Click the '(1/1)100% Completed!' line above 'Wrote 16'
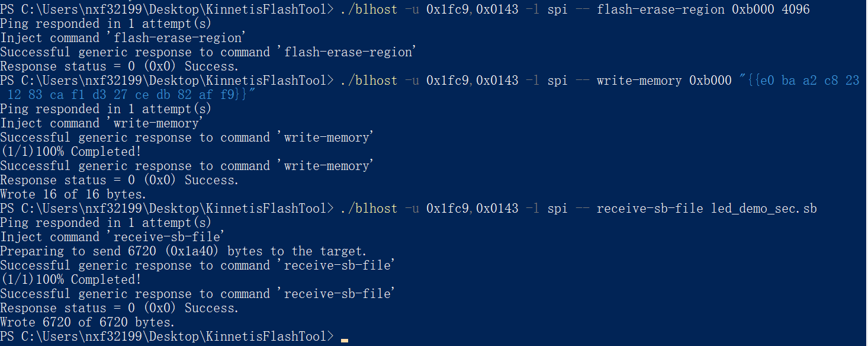This screenshot has height=346, width=868. tap(70, 152)
